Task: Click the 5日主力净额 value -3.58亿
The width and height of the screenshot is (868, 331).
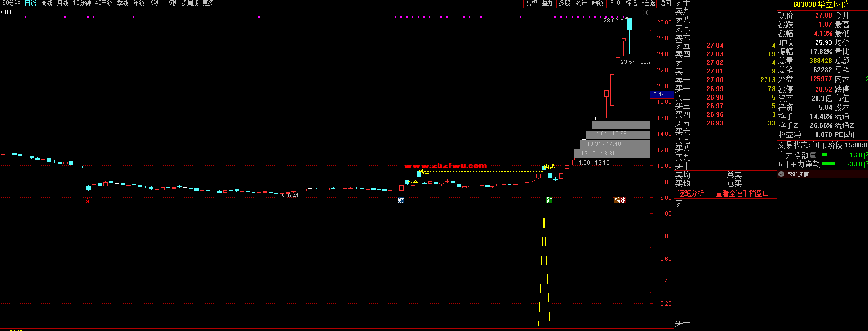Action: click(x=857, y=164)
